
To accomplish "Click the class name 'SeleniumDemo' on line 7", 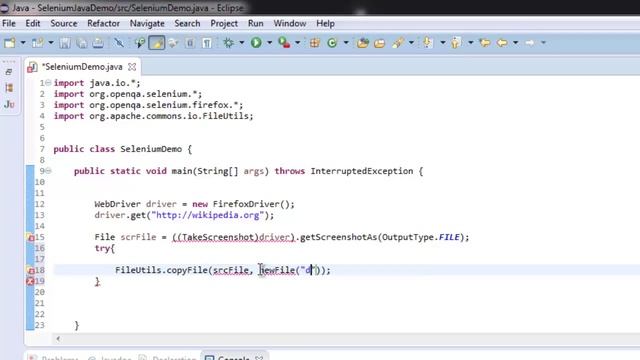I will point(151,149).
